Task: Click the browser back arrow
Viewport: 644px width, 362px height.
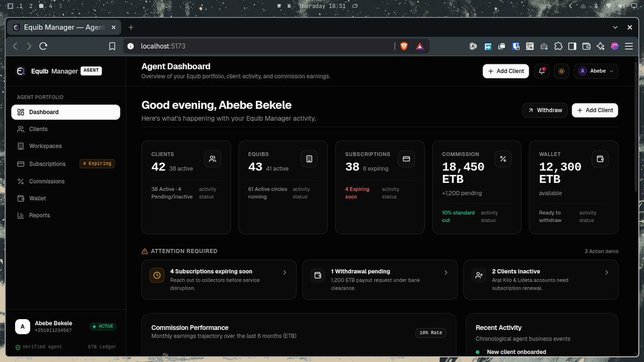Action: tap(15, 47)
